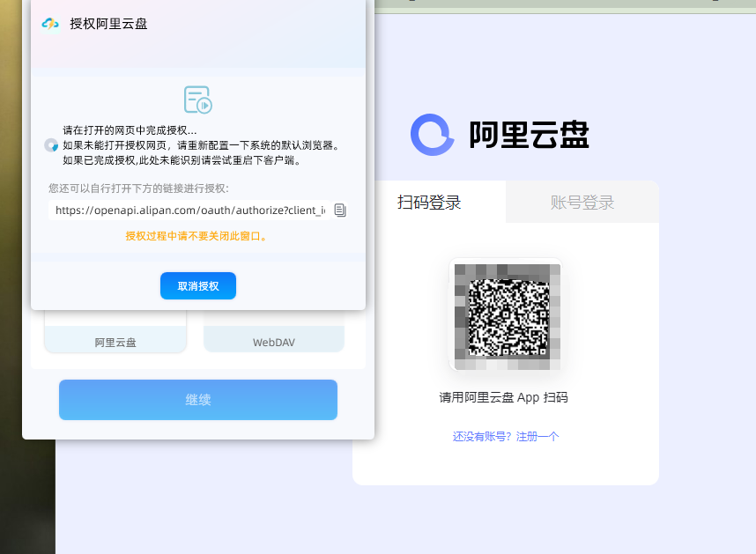Click the 授权过程中请不要关闭此窗口。 warning text
This screenshot has width=756, height=554.
[x=196, y=236]
